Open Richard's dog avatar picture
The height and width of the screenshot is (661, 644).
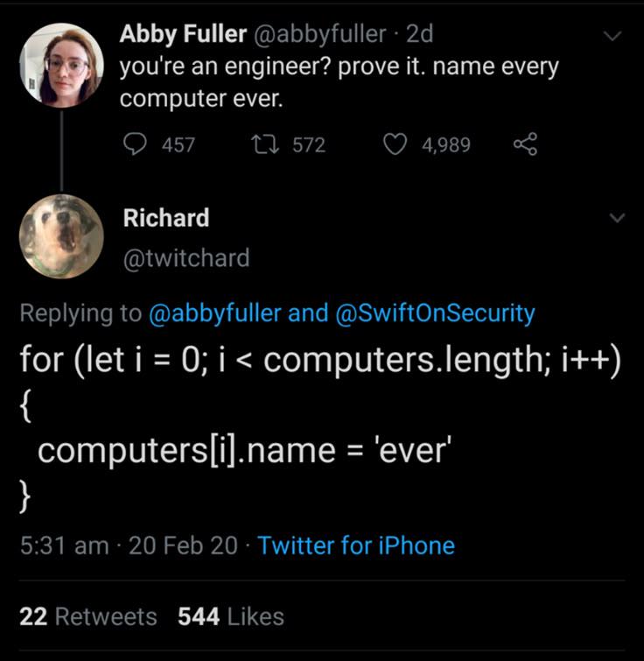(x=61, y=236)
